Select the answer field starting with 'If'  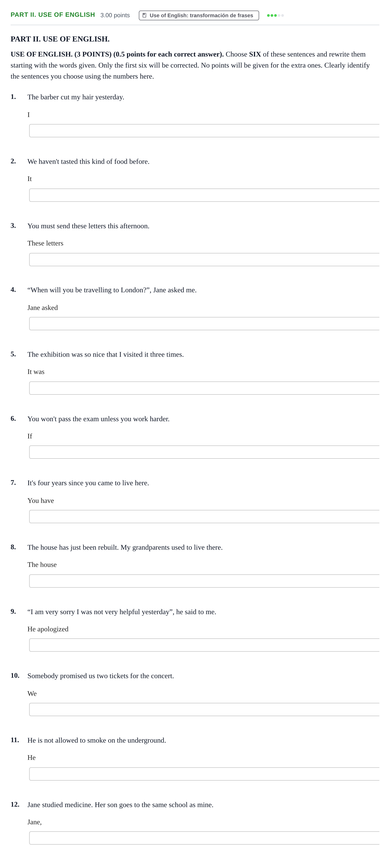point(205,452)
